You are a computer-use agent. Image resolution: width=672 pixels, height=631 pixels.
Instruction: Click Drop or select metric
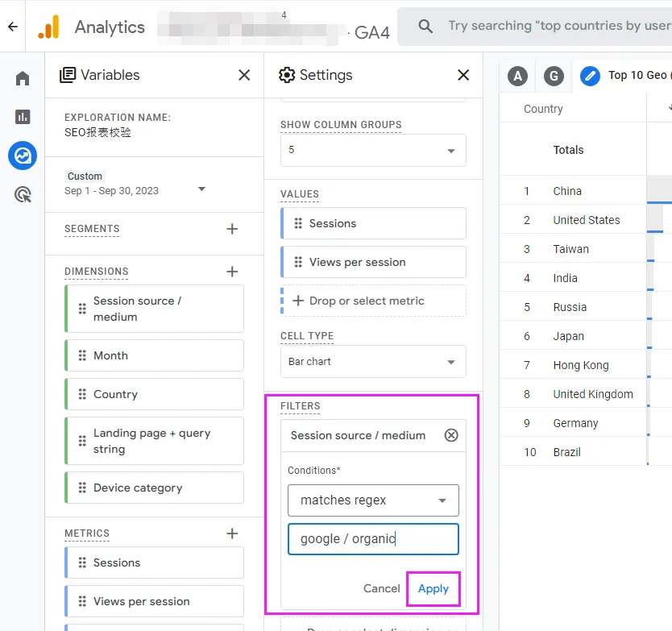tap(373, 301)
